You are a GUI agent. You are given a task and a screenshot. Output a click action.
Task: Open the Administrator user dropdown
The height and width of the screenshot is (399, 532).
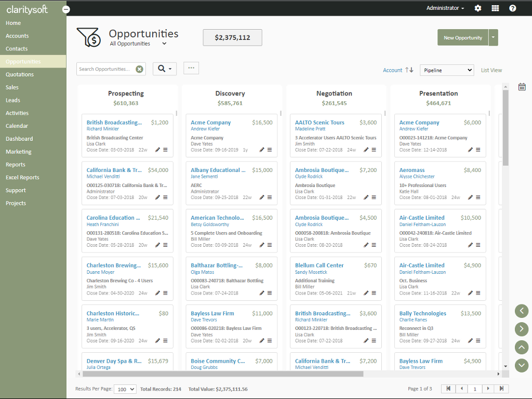(445, 8)
